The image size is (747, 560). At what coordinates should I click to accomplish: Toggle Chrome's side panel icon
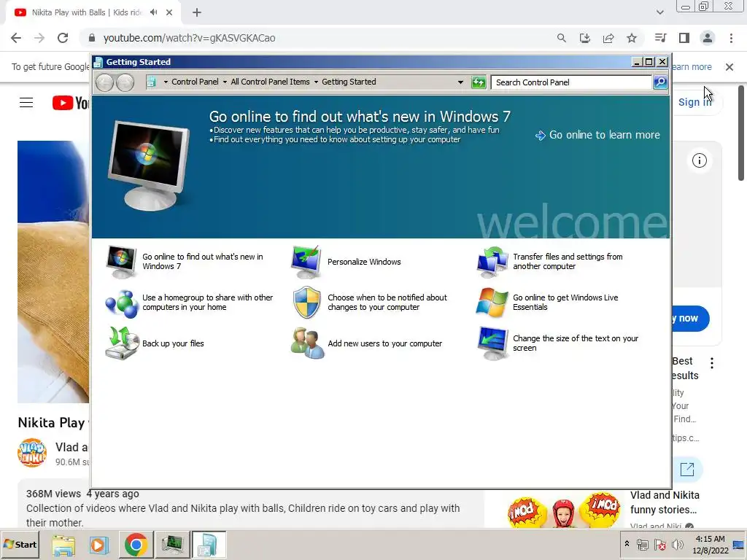coord(684,38)
